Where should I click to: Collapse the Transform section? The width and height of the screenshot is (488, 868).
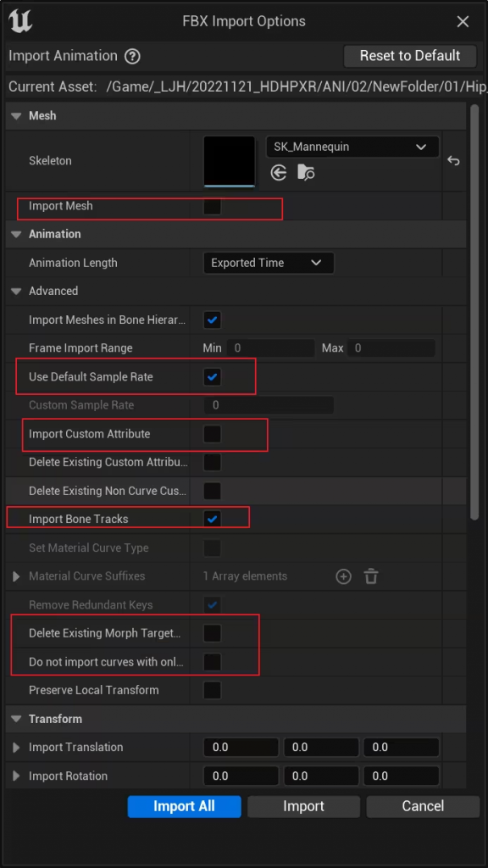(16, 719)
